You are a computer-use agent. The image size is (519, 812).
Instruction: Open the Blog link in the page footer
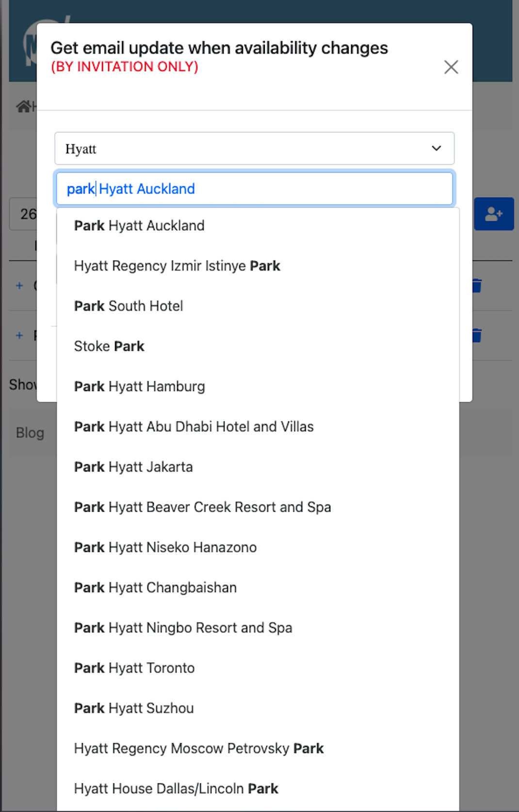point(30,433)
